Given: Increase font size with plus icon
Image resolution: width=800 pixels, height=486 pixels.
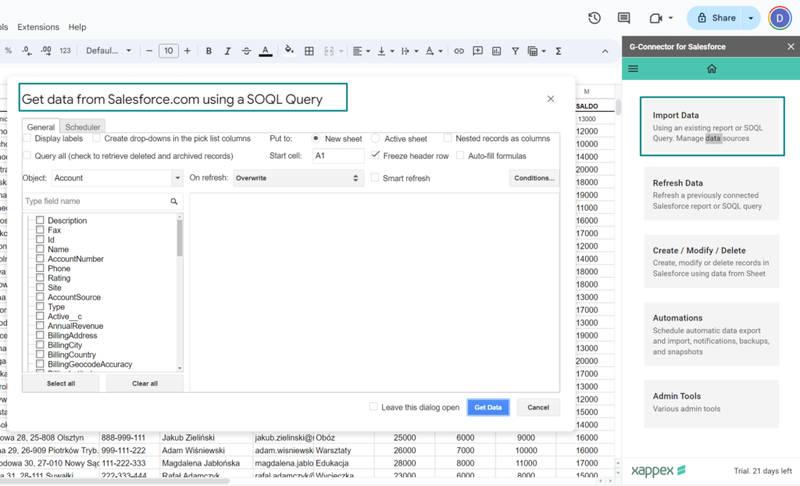Looking at the screenshot, I should [187, 50].
